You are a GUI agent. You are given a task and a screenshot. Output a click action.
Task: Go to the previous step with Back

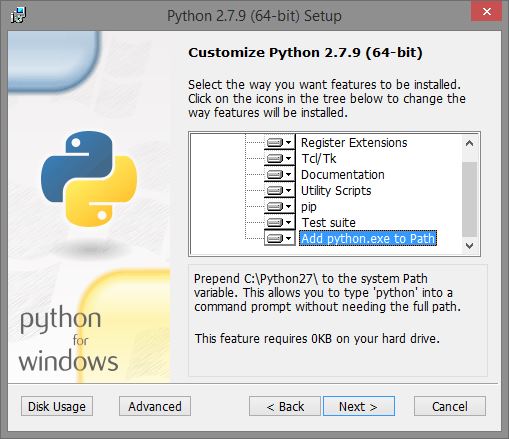click(285, 406)
